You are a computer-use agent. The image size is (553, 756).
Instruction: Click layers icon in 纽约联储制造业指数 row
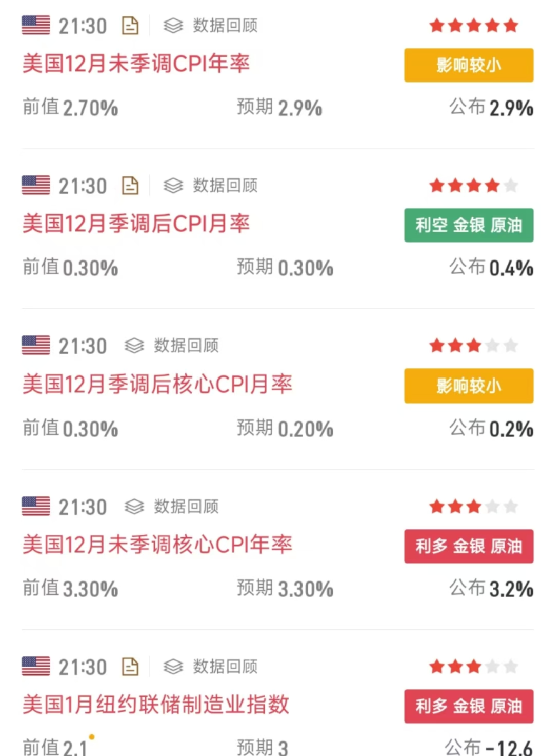click(x=173, y=667)
